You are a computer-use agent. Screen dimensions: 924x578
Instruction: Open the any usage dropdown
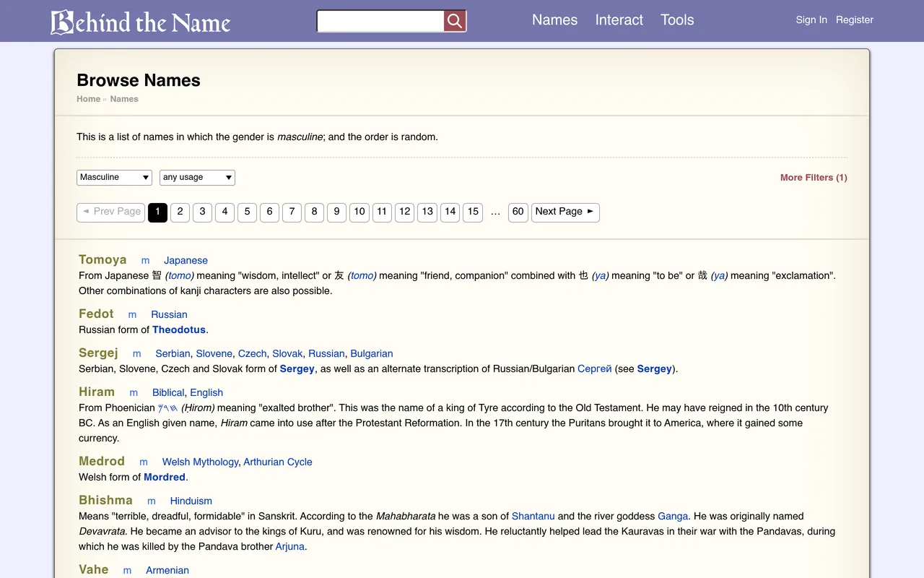click(x=197, y=178)
